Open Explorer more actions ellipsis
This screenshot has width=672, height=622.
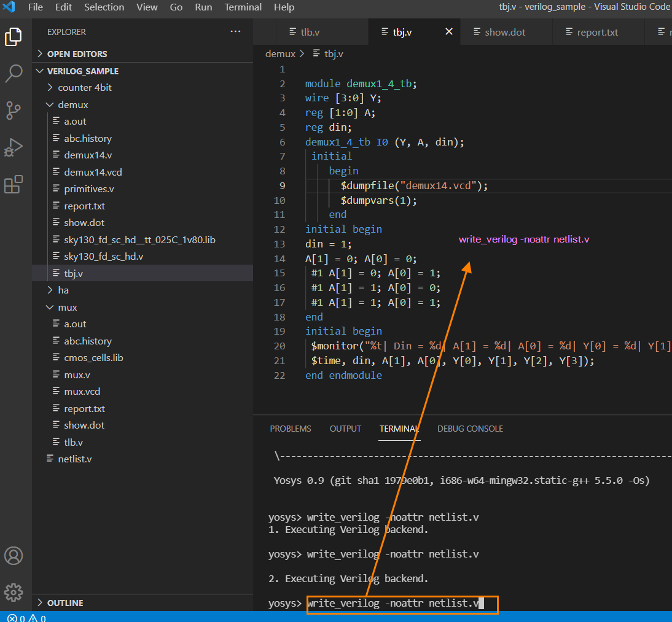[x=235, y=32]
